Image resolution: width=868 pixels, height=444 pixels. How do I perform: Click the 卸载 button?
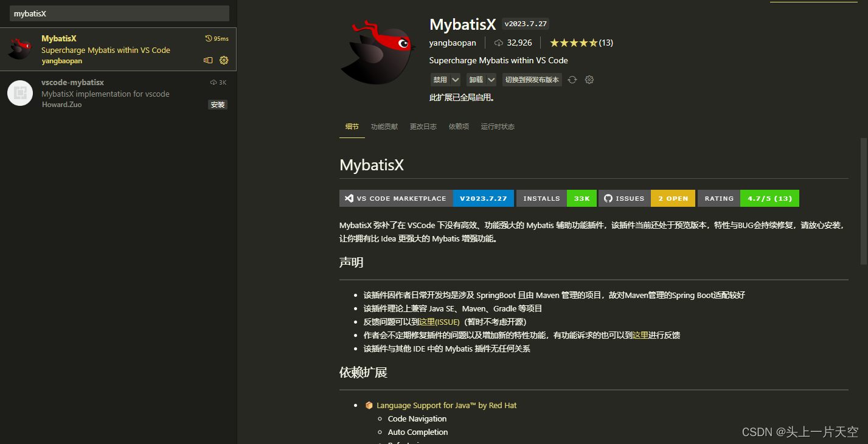pos(476,80)
